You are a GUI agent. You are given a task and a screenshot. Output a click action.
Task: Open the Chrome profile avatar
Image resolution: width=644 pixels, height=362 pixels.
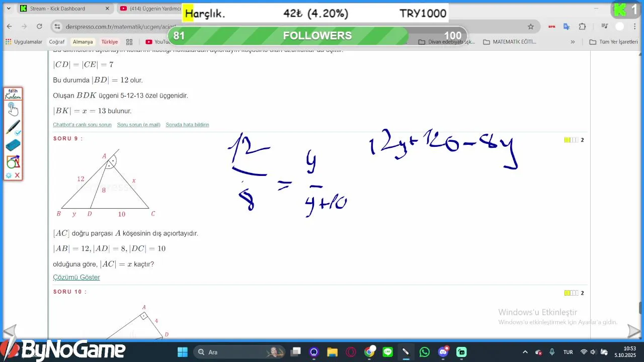click(620, 26)
